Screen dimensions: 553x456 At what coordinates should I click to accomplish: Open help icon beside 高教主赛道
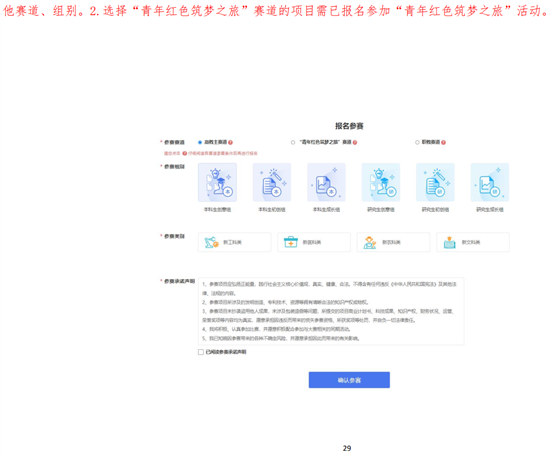point(230,142)
